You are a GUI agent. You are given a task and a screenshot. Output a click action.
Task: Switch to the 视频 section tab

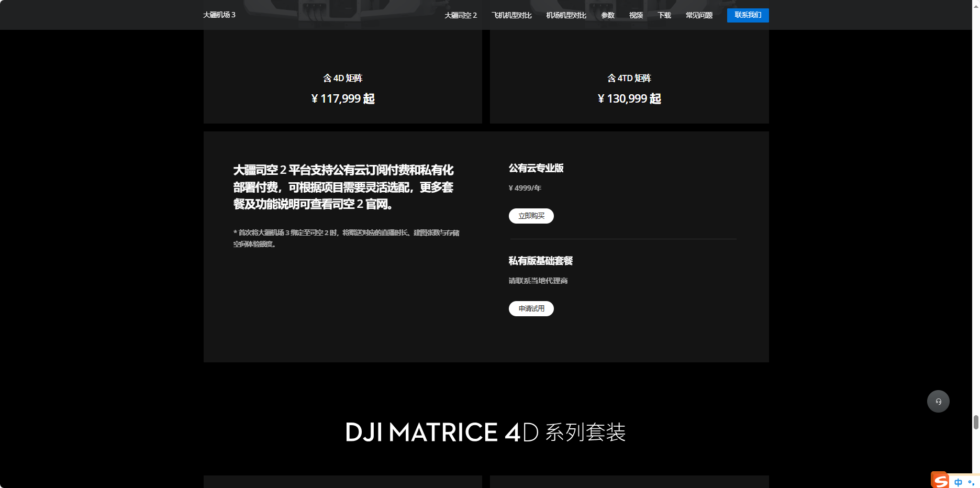[x=636, y=16]
